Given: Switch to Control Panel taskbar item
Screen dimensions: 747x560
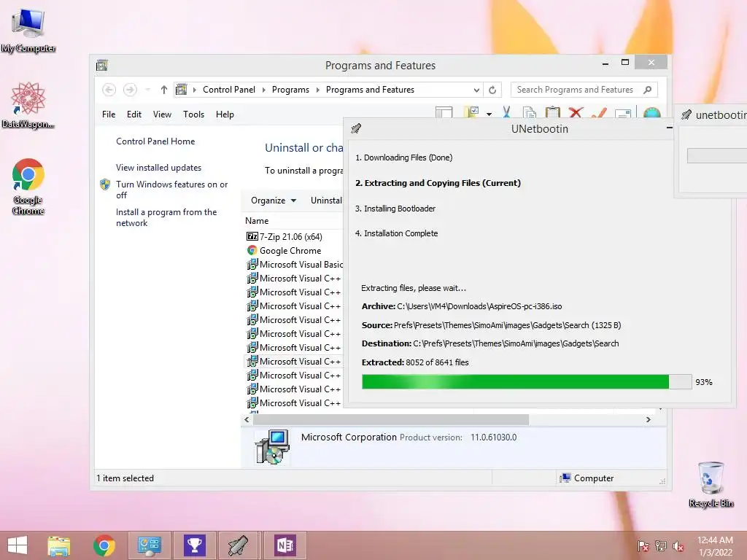Looking at the screenshot, I should [149, 545].
